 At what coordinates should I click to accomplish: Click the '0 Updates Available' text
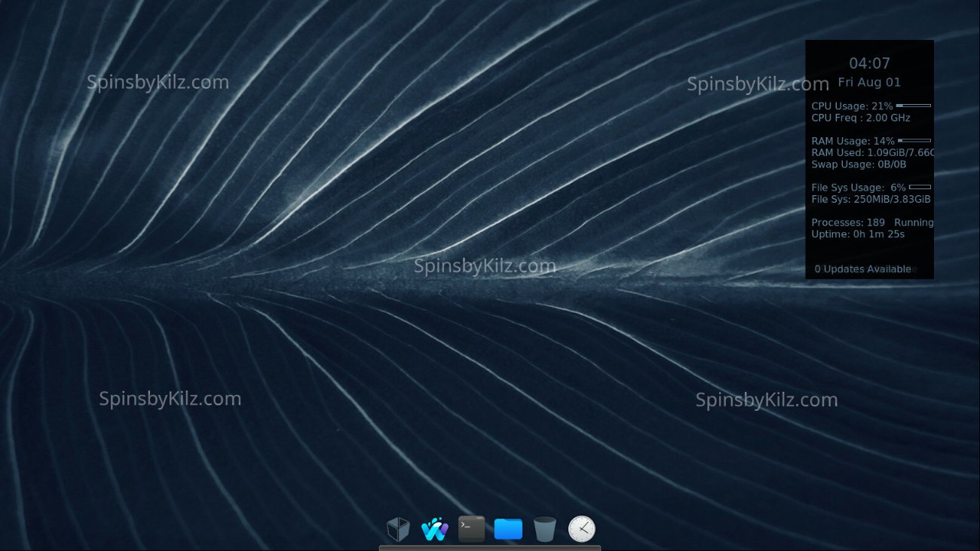tap(862, 269)
